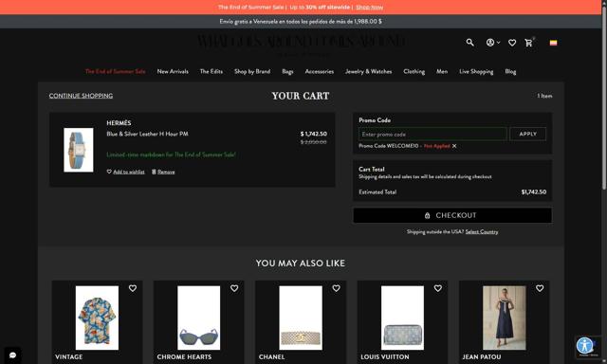This screenshot has width=607, height=364.
Task: Open The Edits menu
Action: 212,71
